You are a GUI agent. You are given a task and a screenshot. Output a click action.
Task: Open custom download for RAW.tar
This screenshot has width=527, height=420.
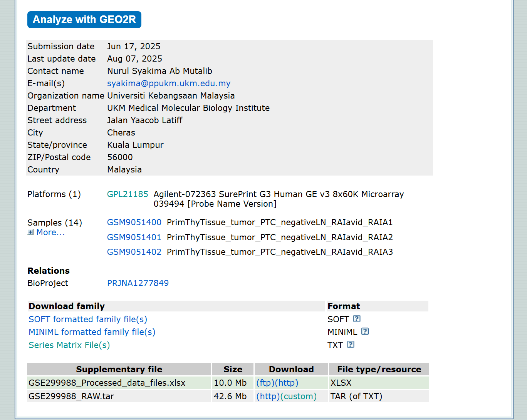click(298, 397)
